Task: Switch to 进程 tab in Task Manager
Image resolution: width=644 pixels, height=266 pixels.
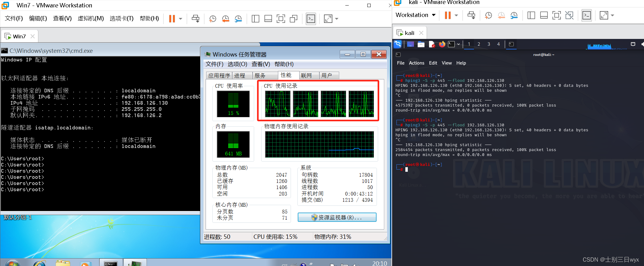Action: [242, 76]
